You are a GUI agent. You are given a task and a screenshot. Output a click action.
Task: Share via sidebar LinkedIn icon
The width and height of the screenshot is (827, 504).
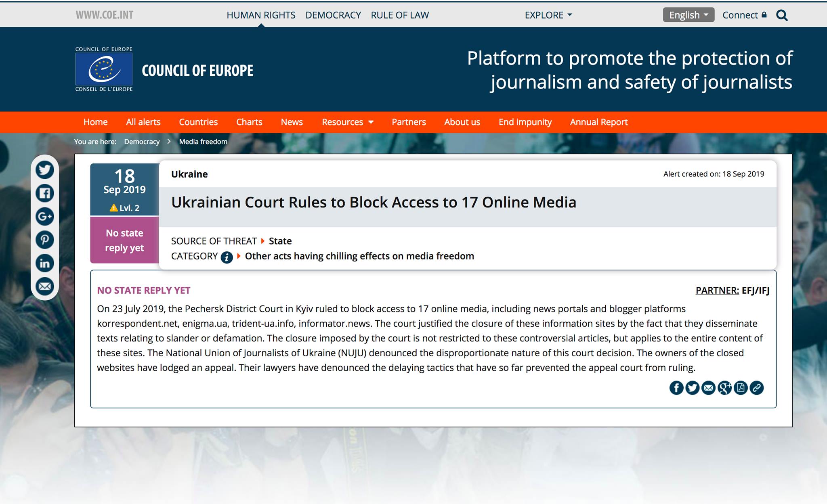tap(45, 263)
